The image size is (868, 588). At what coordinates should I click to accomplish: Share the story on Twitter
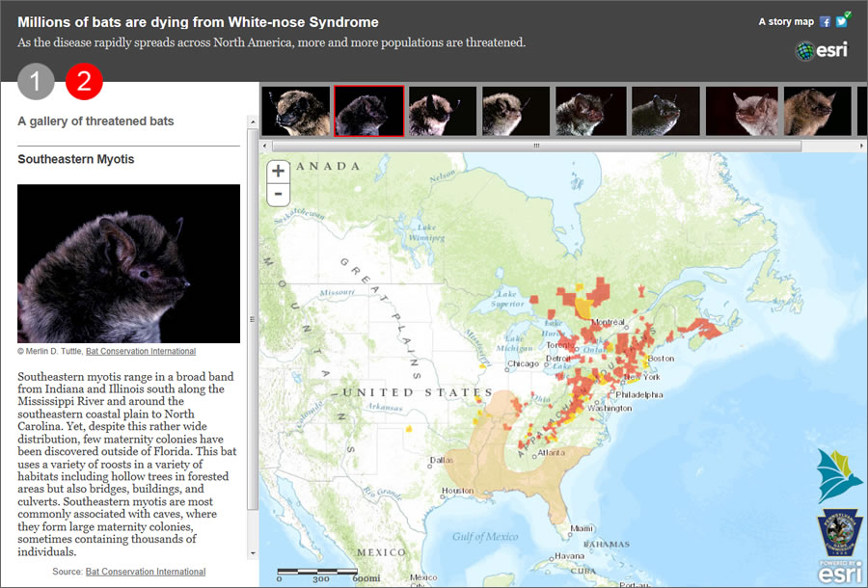coord(840,20)
